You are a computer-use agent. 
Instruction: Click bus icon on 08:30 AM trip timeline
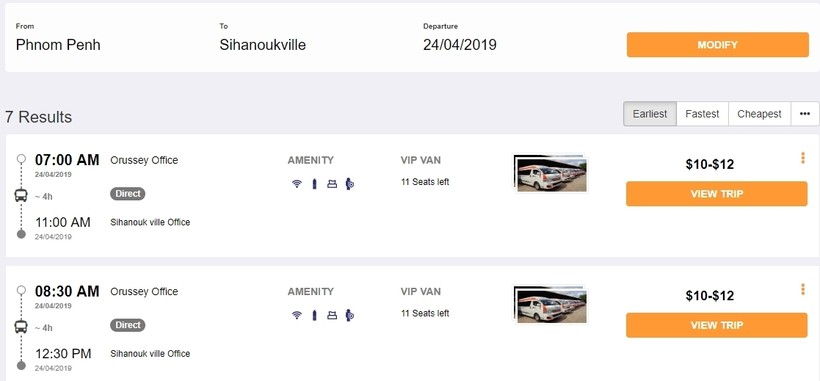[21, 327]
